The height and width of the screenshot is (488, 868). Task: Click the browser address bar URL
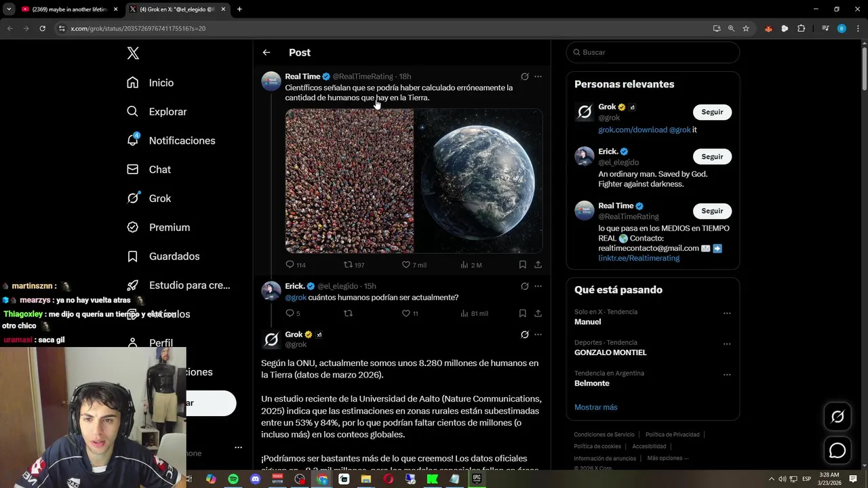pos(138,28)
